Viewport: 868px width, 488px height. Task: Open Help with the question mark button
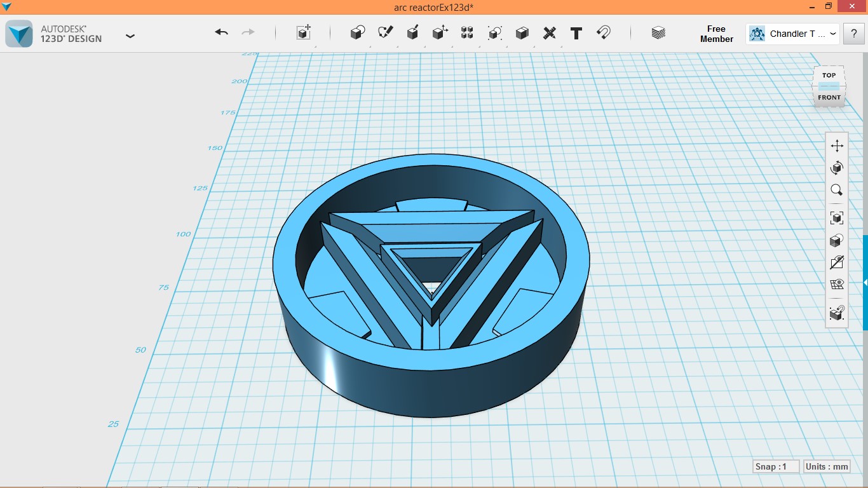pyautogui.click(x=853, y=34)
